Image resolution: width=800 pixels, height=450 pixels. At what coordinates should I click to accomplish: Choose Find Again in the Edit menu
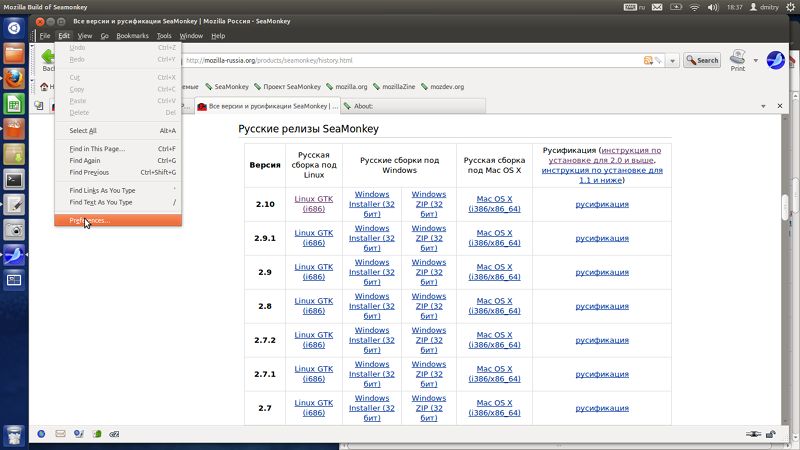[118, 161]
